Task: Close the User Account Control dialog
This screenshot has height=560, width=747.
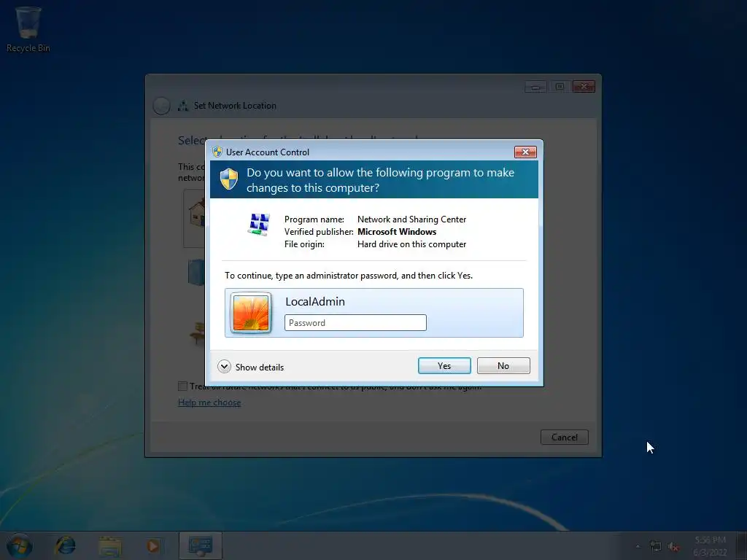Action: pyautogui.click(x=525, y=152)
